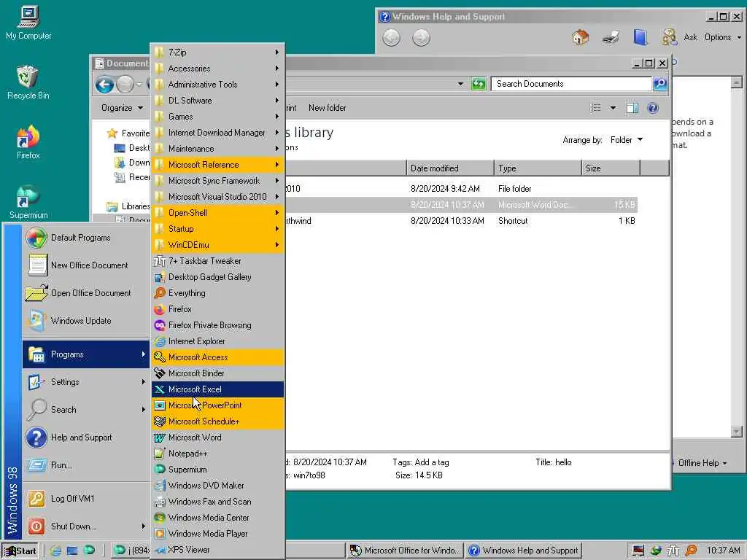Expand Internet Download Manager folder
Viewport: 747px width, 560px height.
[217, 133]
